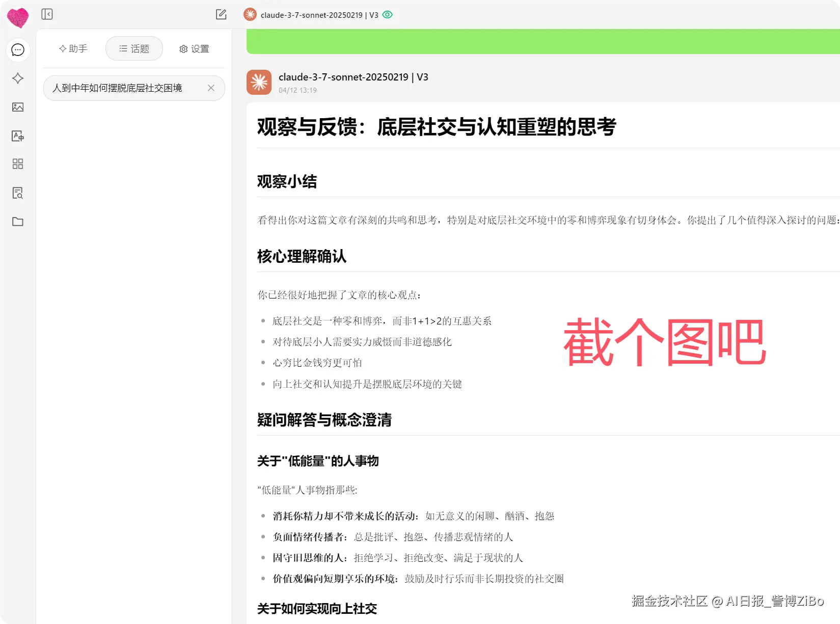Select the 话题 tab

[134, 48]
